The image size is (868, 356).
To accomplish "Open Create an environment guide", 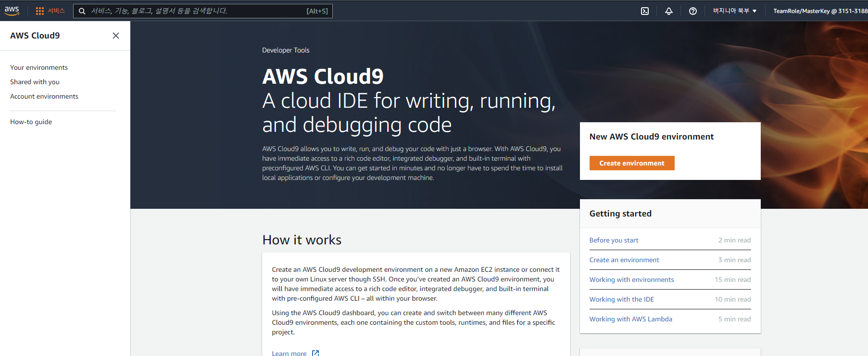I will pos(624,260).
